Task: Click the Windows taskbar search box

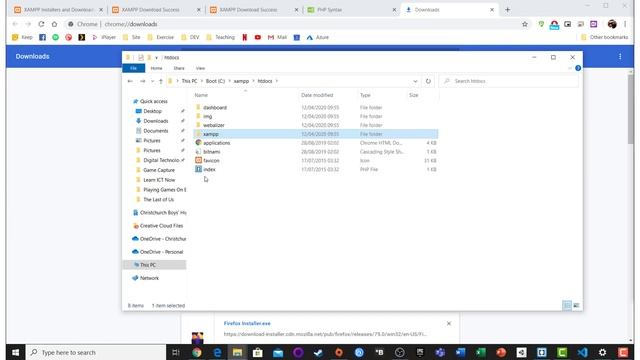Action: click(96, 352)
